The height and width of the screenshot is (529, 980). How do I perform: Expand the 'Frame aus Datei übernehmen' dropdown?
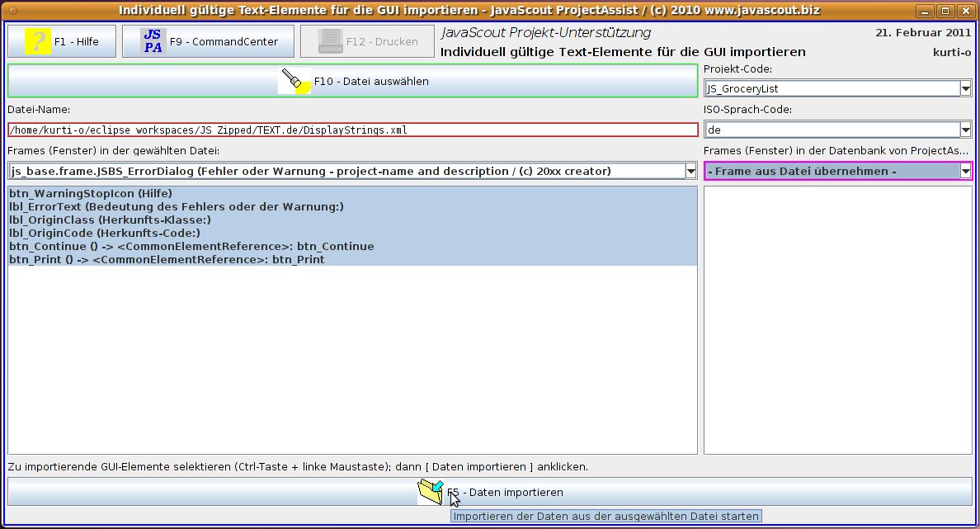point(965,171)
